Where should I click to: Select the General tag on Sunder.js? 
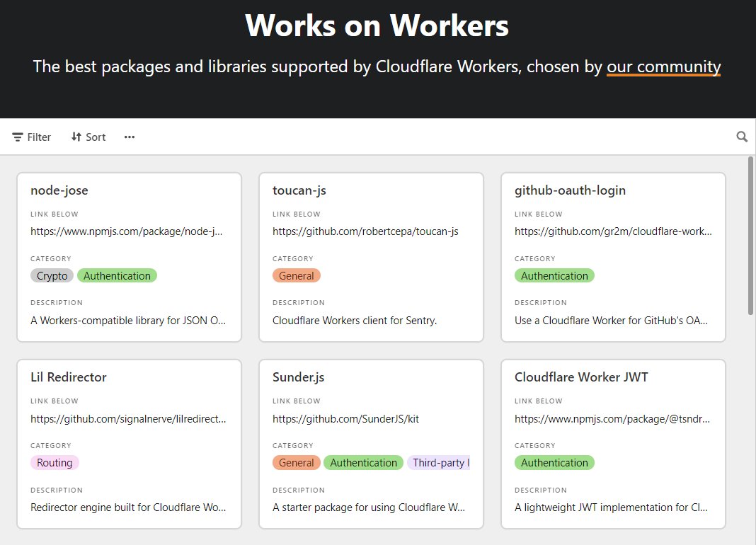pos(297,462)
